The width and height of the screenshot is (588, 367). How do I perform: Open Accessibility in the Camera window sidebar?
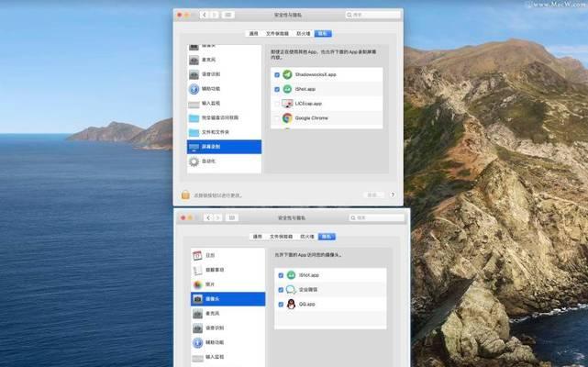[x=227, y=342]
